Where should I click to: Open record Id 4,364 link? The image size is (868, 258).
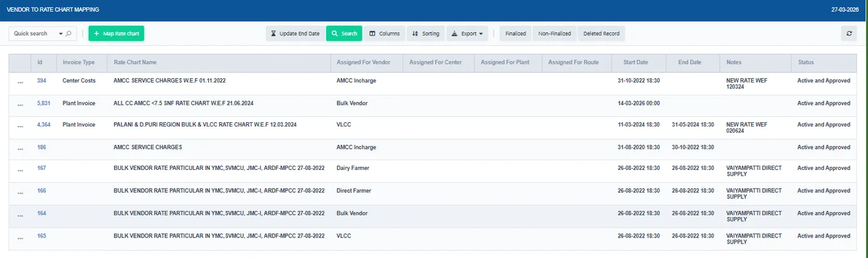[x=43, y=125]
